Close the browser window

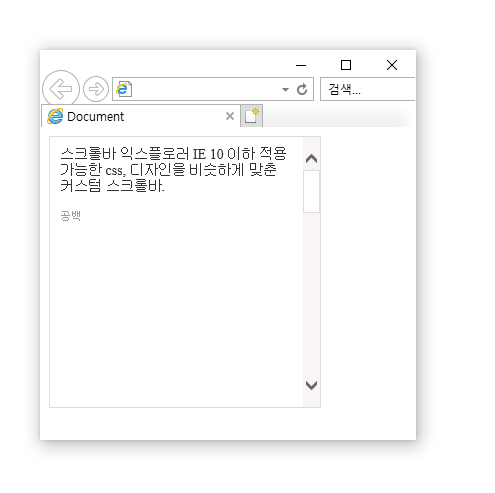(x=392, y=65)
